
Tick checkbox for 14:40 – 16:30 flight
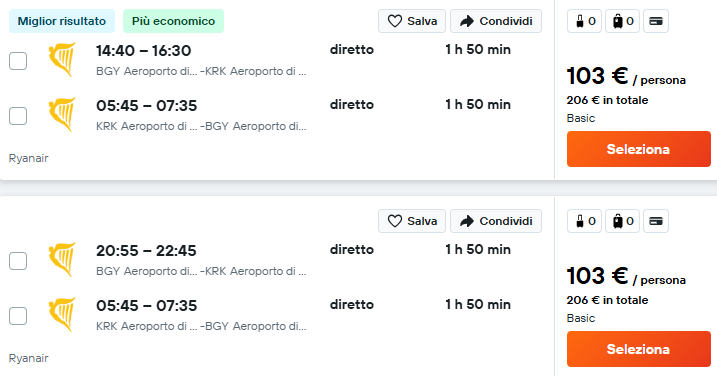pyautogui.click(x=18, y=61)
